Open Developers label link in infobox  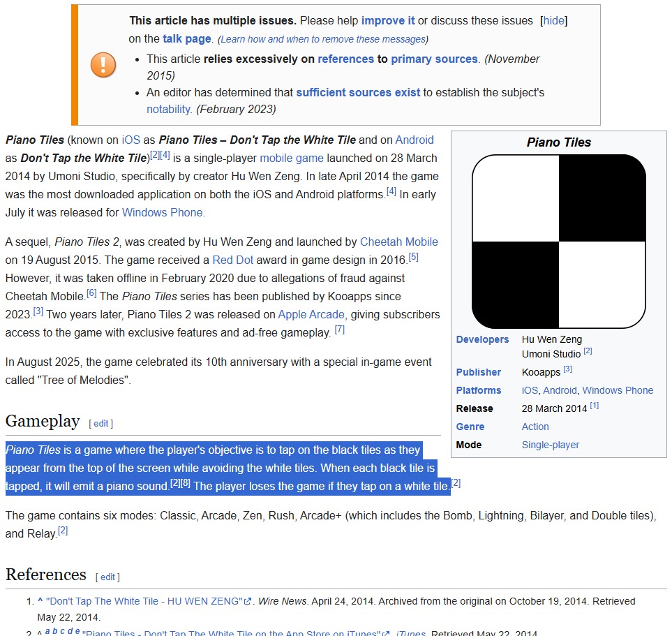(482, 339)
